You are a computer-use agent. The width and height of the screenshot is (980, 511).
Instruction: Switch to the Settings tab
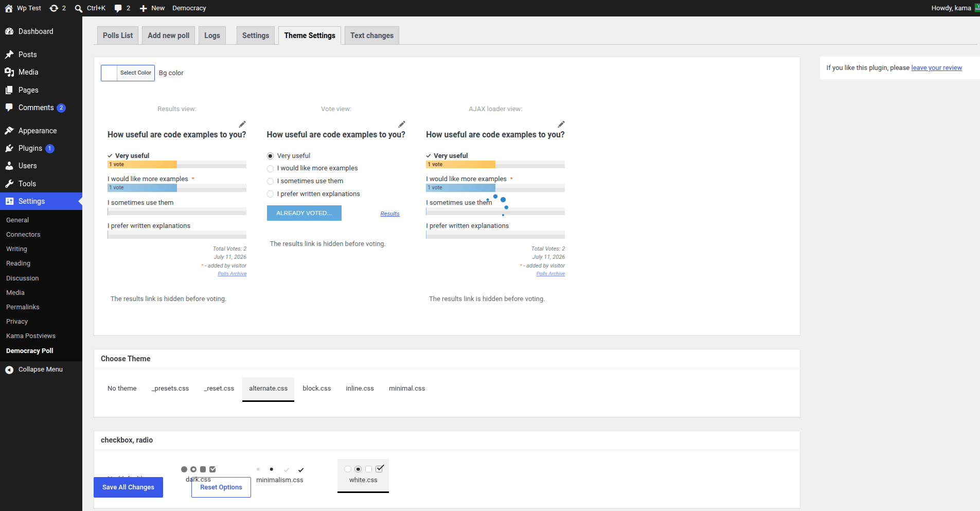pos(256,36)
